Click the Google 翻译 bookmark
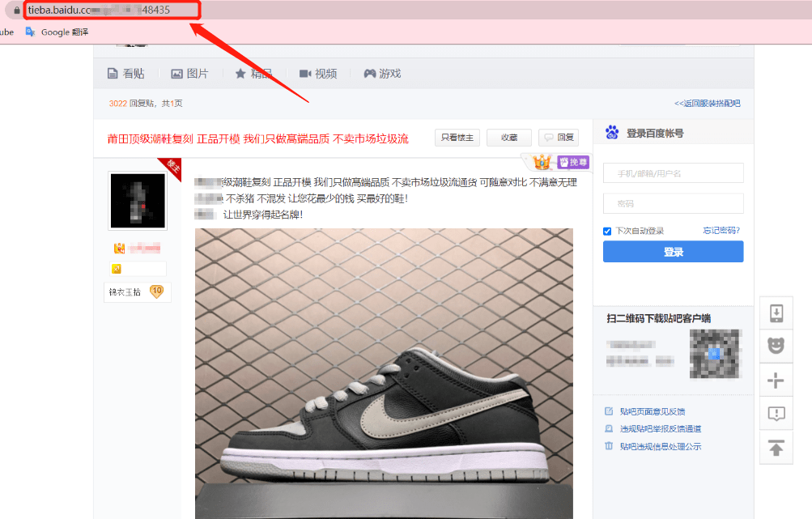812x519 pixels. click(x=57, y=32)
